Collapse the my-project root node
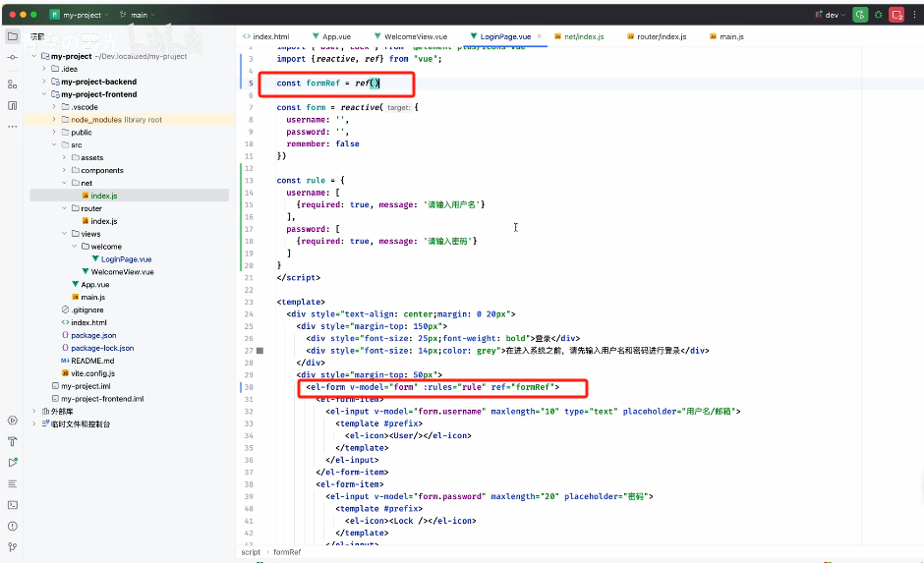Screen dimensions: 924x563 tap(34, 57)
